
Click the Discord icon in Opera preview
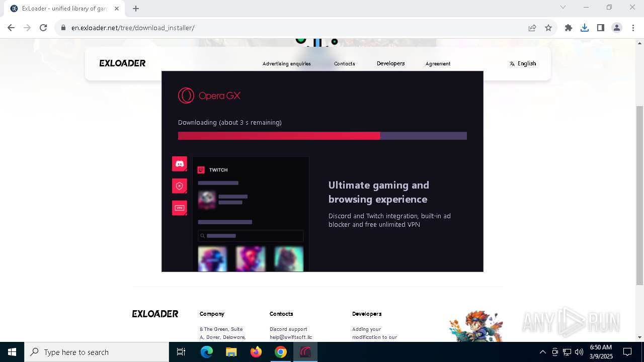coord(180,164)
